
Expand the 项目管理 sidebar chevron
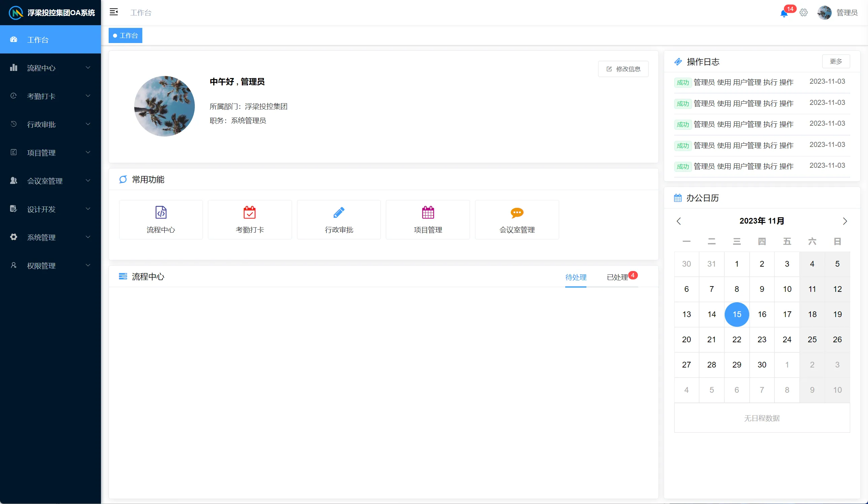pos(88,152)
